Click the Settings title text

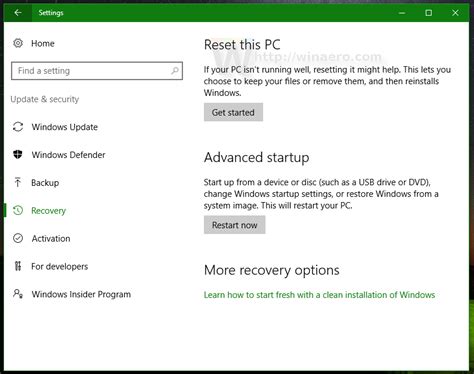click(51, 13)
